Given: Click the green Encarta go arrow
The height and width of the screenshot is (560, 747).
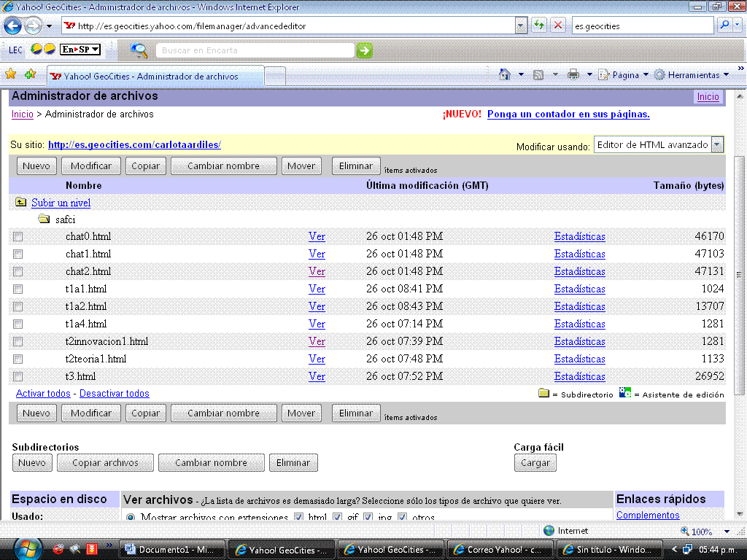Looking at the screenshot, I should click(x=365, y=50).
